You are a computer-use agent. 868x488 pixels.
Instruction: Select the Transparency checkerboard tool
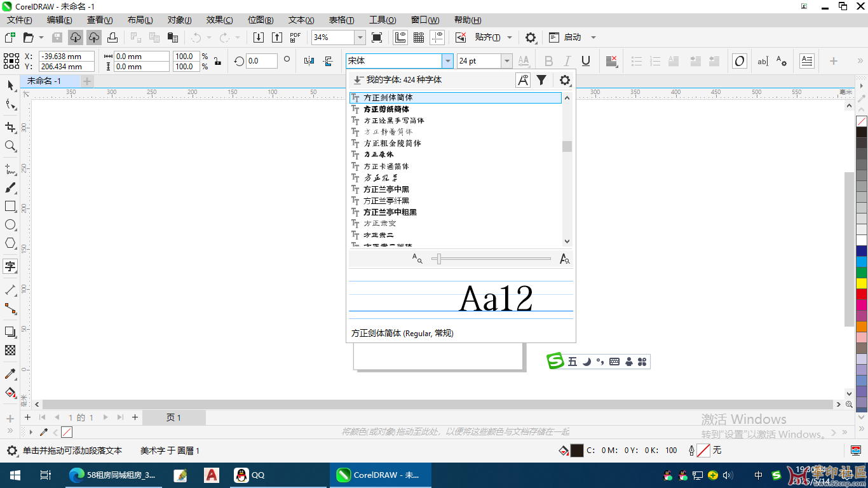(10, 350)
